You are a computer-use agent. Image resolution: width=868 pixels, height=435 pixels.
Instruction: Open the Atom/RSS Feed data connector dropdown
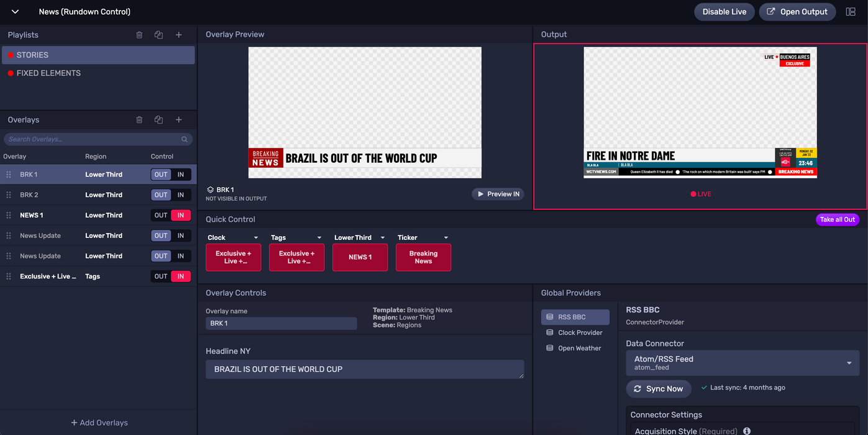pyautogui.click(x=849, y=363)
